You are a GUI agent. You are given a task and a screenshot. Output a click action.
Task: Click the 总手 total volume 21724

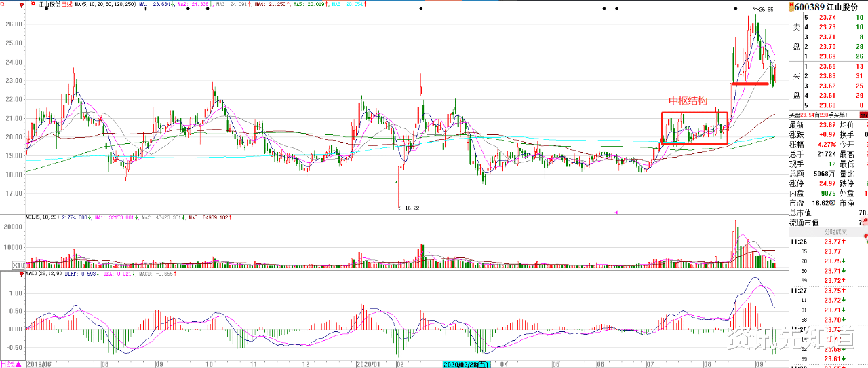(825, 154)
